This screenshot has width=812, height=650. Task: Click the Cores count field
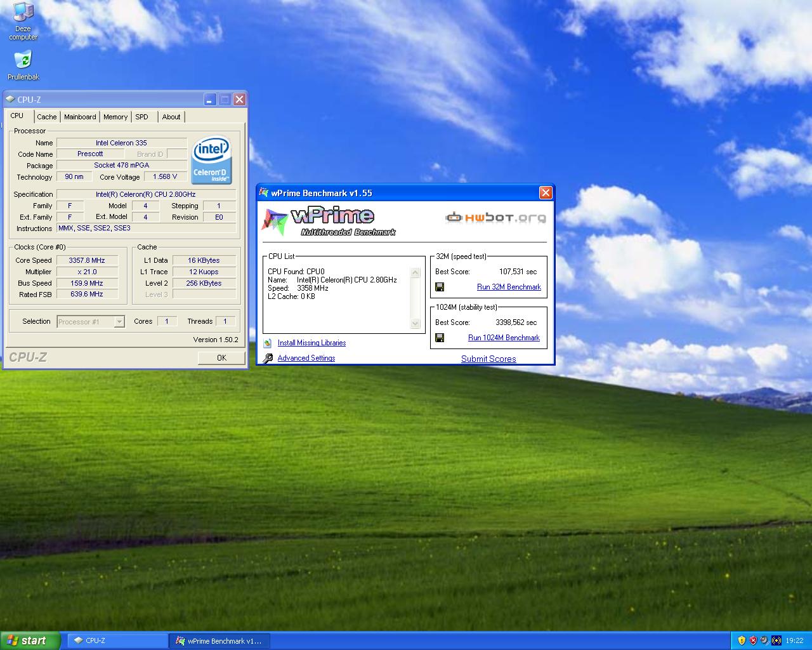click(167, 321)
